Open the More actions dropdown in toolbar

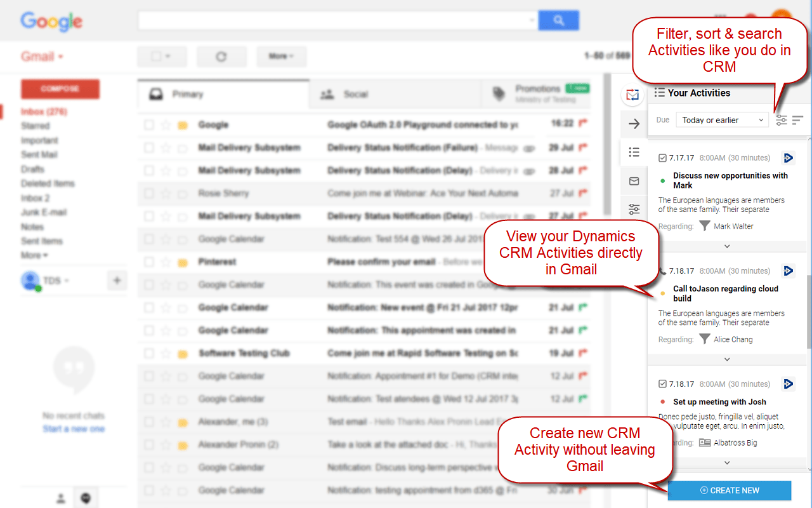(281, 57)
